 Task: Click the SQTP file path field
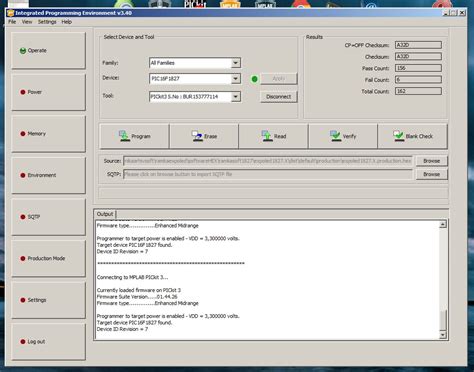(x=268, y=174)
